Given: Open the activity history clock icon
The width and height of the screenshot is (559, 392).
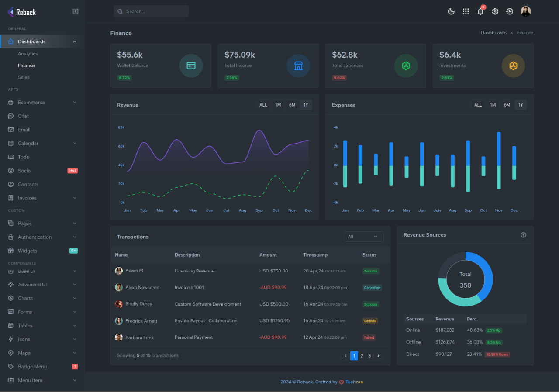Looking at the screenshot, I should (x=510, y=11).
